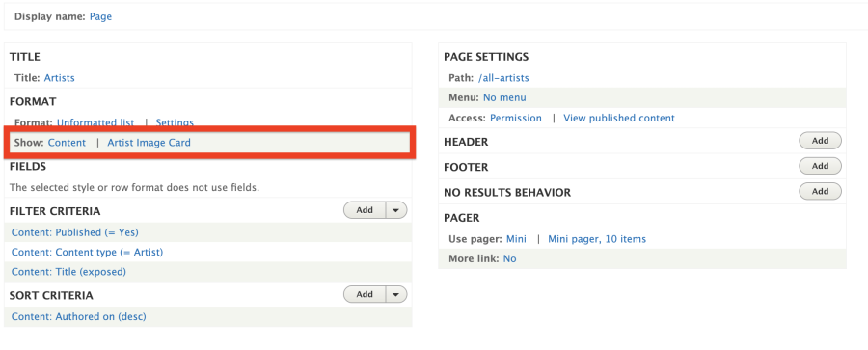Open View published content permission
The height and width of the screenshot is (350, 868).
pyautogui.click(x=619, y=118)
